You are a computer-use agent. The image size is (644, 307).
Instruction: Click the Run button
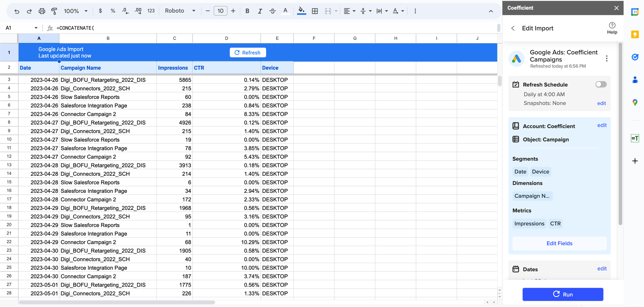[563, 294]
